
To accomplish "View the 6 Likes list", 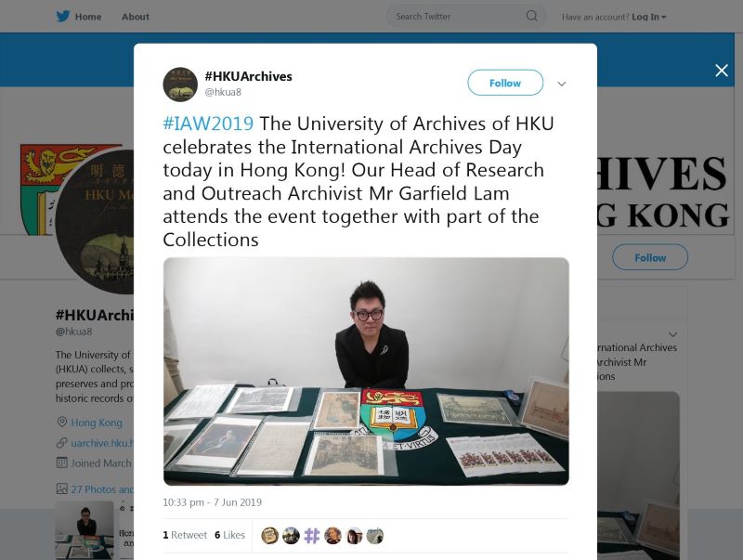I will point(229,535).
